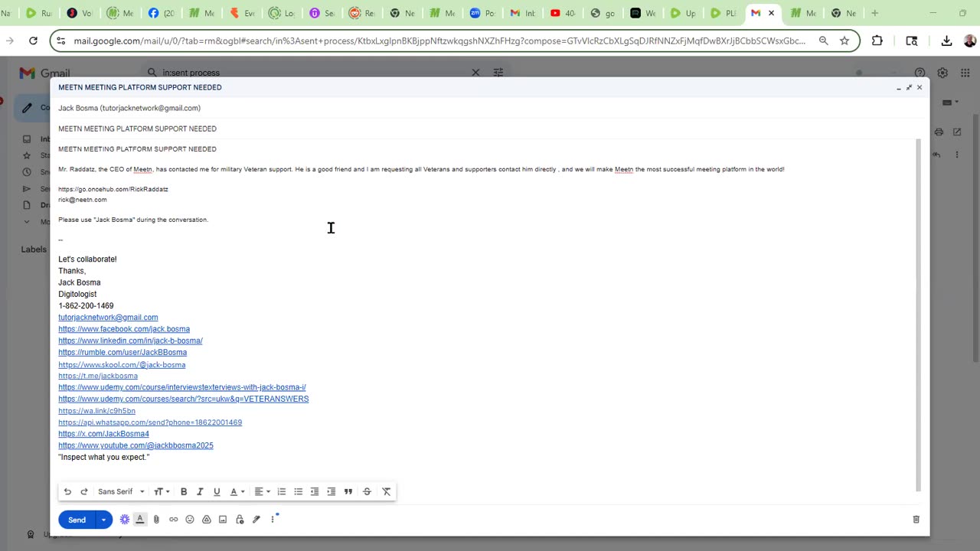
Task: Click the go.oncehub.com/RickRaddatz text
Action: pyautogui.click(x=113, y=189)
